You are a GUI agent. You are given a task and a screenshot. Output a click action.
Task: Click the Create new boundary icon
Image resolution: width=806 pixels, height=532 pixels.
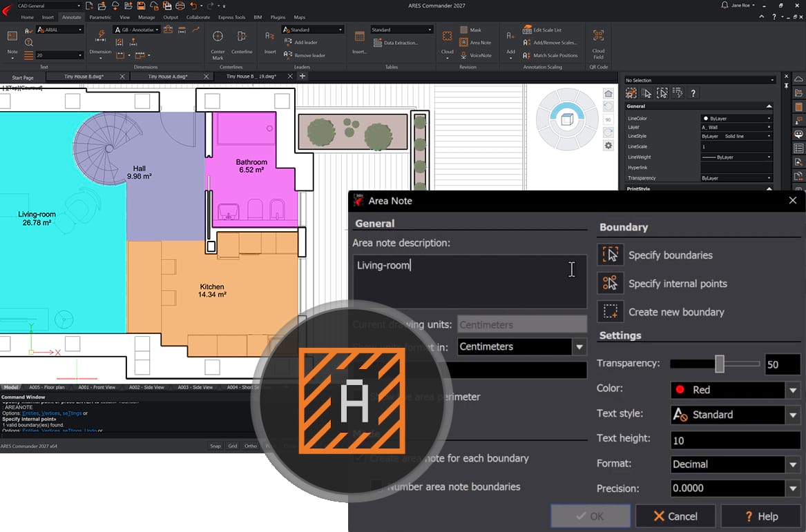(610, 312)
